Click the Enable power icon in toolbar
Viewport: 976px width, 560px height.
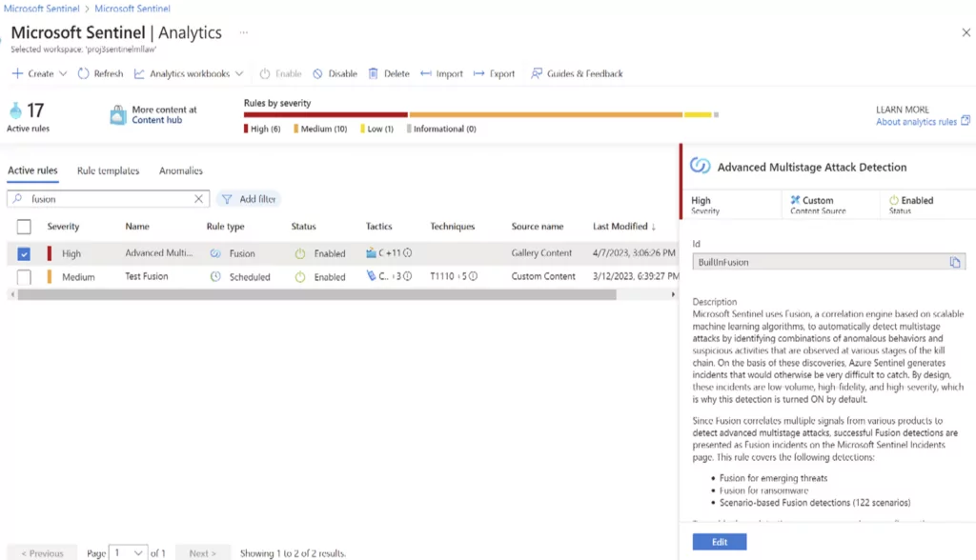[265, 73]
